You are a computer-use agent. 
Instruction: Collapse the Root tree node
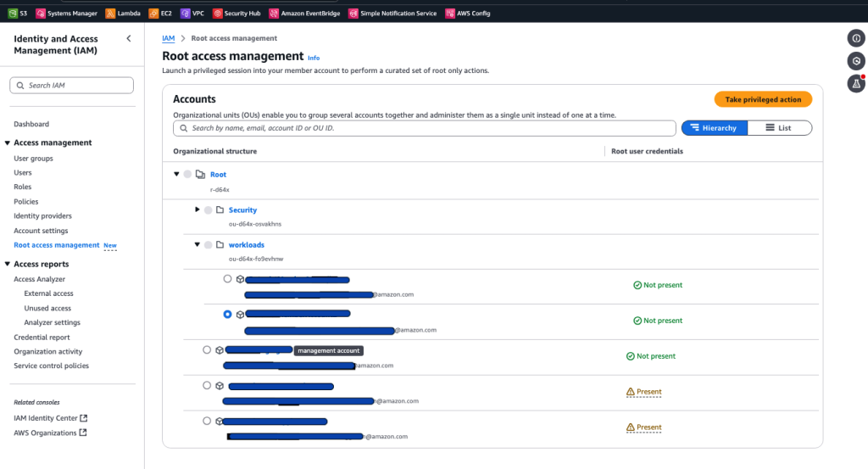coord(176,174)
